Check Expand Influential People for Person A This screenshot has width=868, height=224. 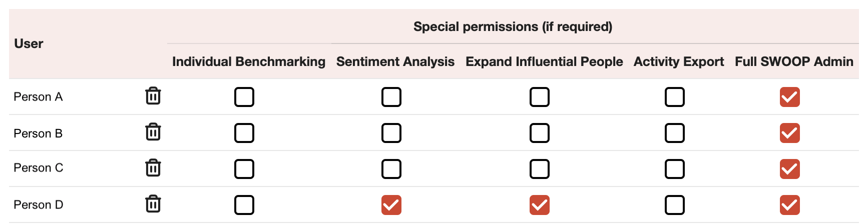tap(540, 97)
